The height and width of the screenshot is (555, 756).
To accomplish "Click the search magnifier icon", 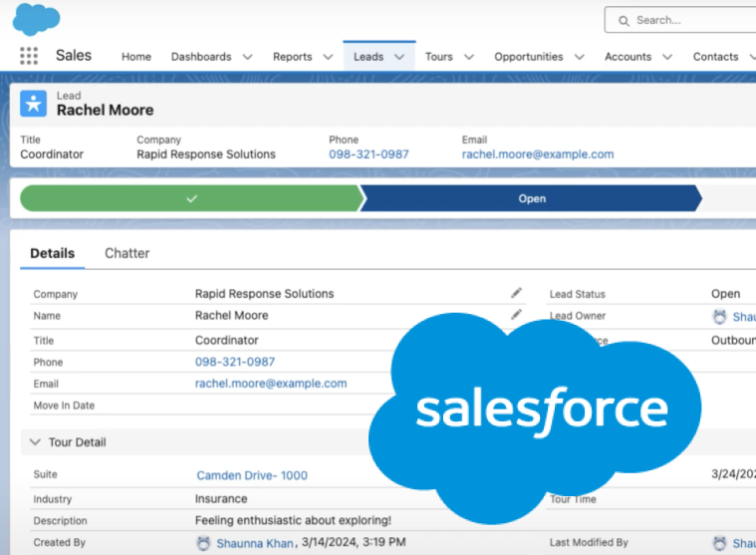I will click(624, 21).
